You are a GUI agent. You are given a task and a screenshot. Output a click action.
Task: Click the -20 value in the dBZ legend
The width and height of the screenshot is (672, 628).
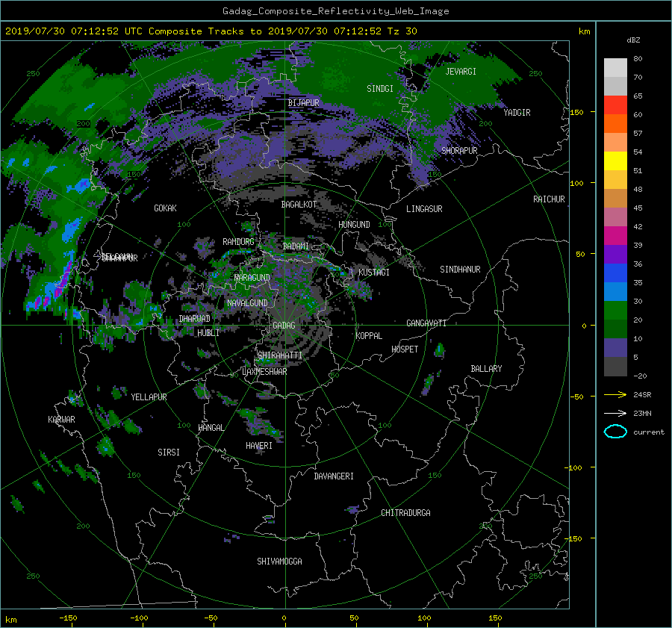(640, 376)
